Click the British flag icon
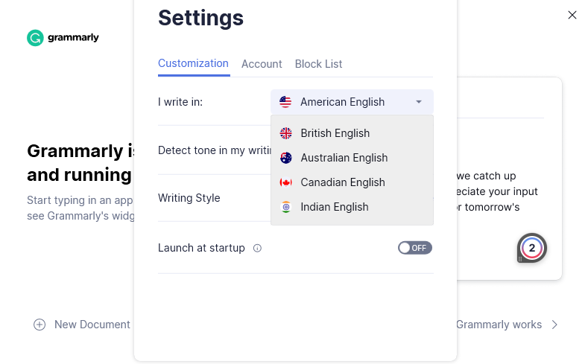Viewport: 588px width, 364px height. (x=285, y=133)
